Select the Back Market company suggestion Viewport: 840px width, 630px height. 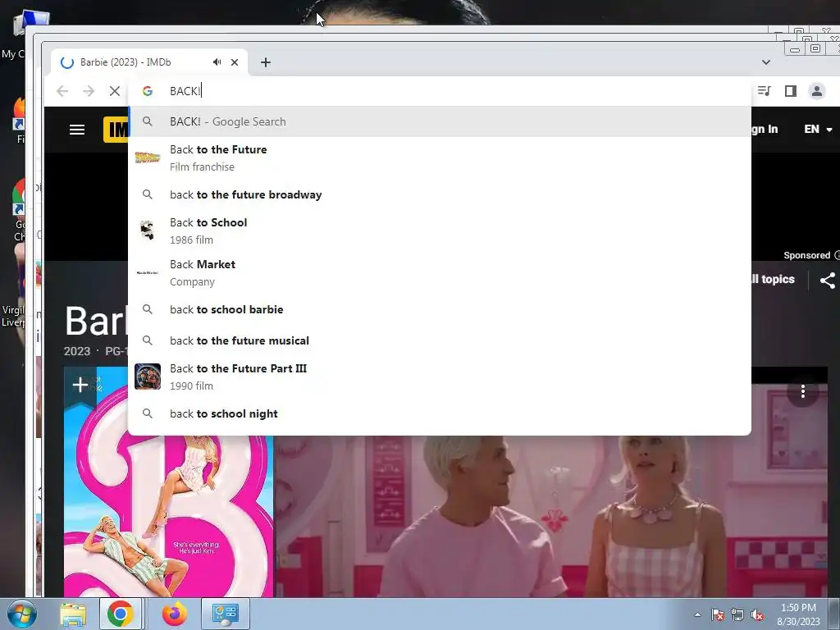440,272
